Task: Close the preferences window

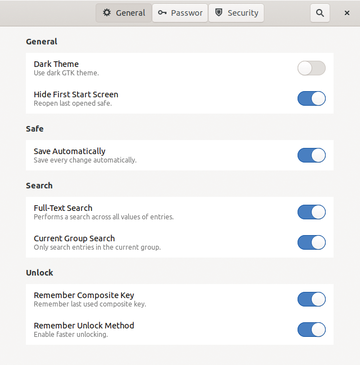Action: [x=347, y=13]
